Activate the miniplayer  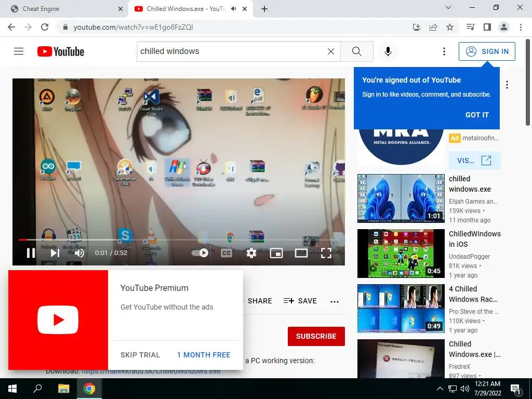[276, 253]
